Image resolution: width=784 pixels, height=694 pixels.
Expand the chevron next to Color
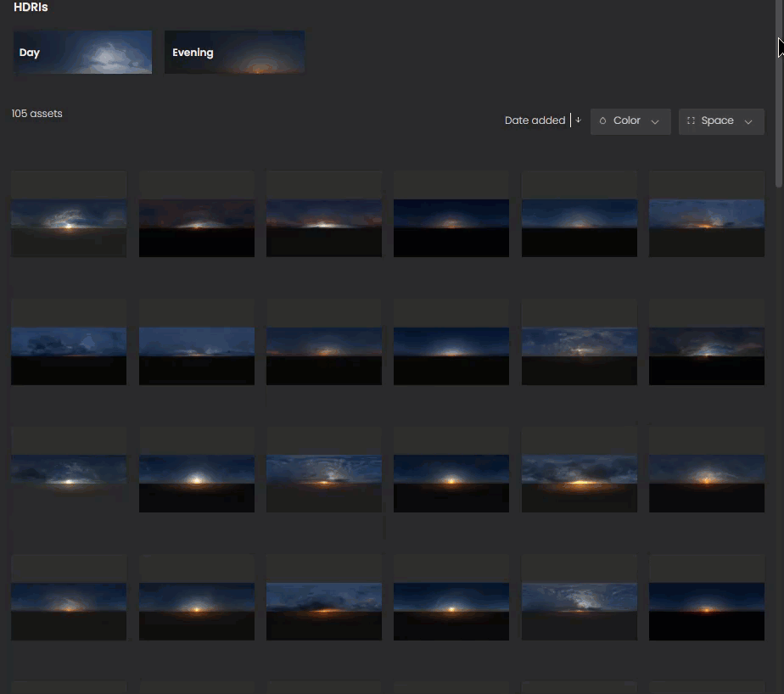[x=655, y=121]
